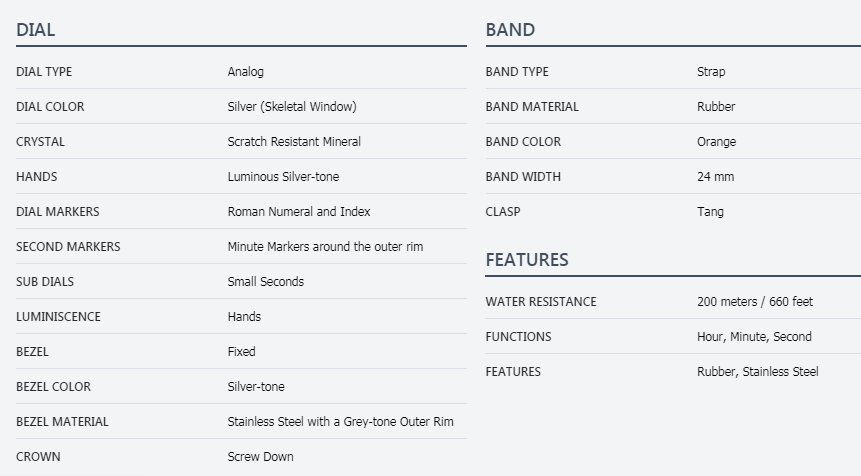This screenshot has width=861, height=476.
Task: Click the WATER RESISTANCE label
Action: [541, 302]
